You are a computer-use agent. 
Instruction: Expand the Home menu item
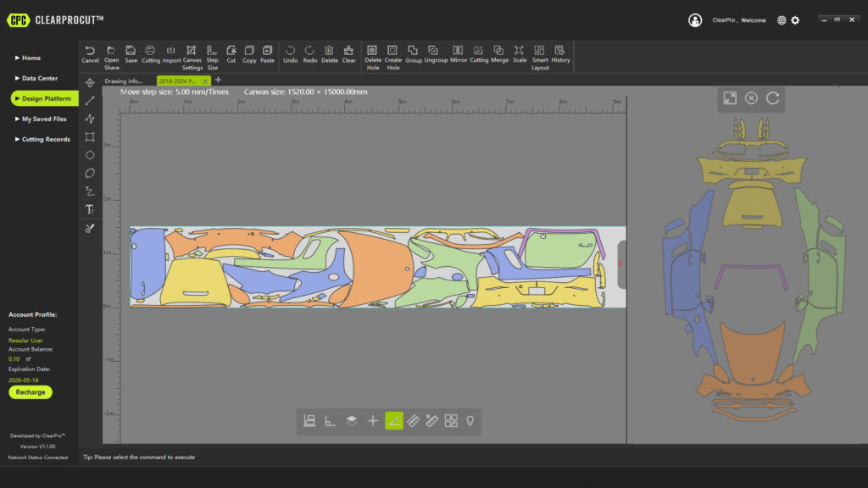pos(28,58)
